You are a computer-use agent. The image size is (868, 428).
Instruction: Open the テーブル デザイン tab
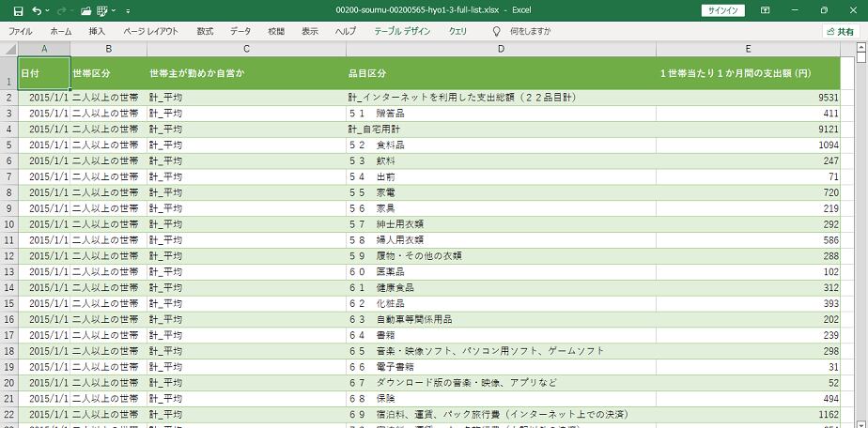(x=402, y=32)
